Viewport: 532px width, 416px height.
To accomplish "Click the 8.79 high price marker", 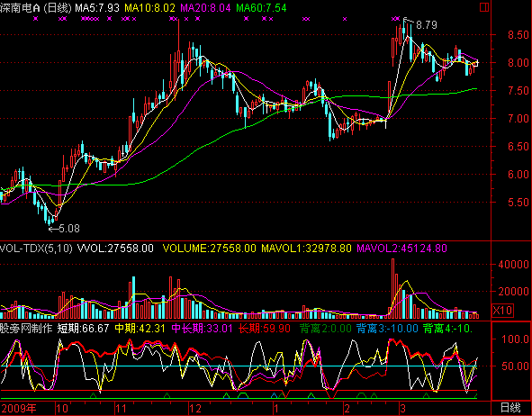I will click(x=426, y=25).
